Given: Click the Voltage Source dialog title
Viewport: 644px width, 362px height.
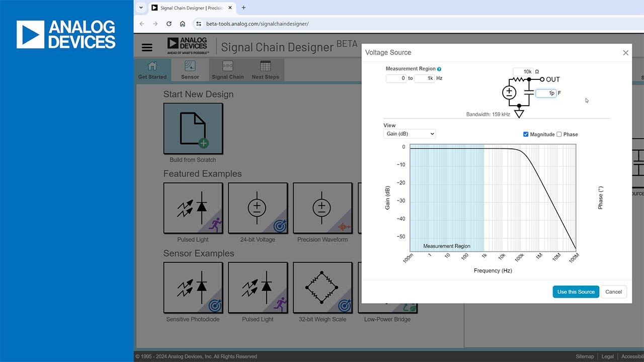Looking at the screenshot, I should pyautogui.click(x=388, y=53).
